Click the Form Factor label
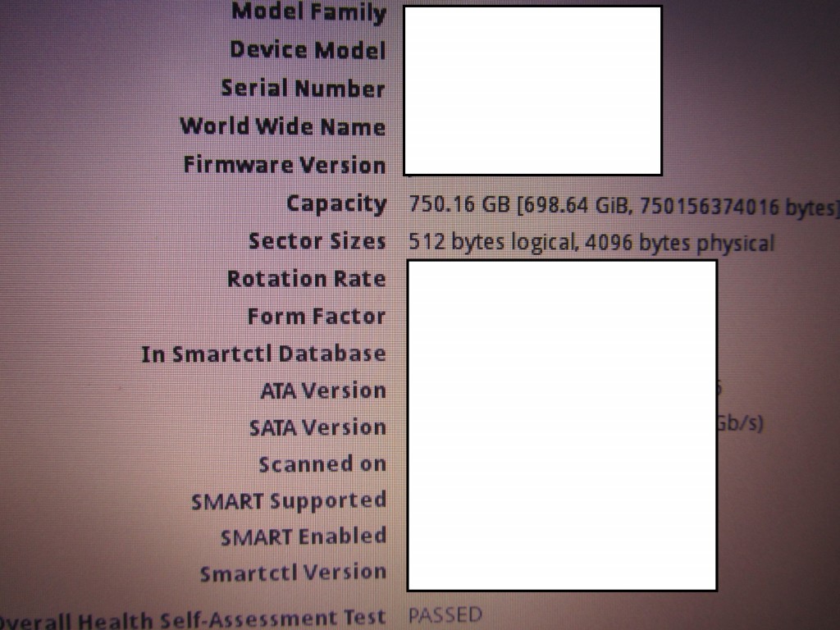This screenshot has height=630, width=840. [317, 316]
